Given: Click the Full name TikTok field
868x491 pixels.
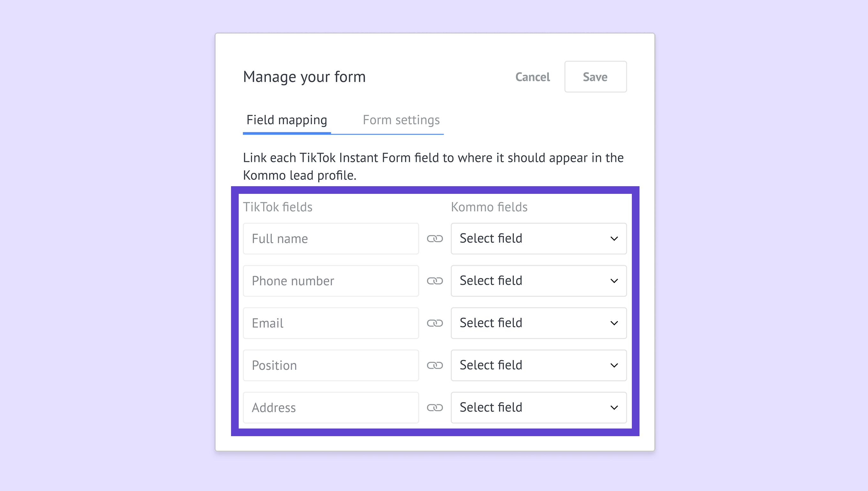Looking at the screenshot, I should pyautogui.click(x=331, y=239).
